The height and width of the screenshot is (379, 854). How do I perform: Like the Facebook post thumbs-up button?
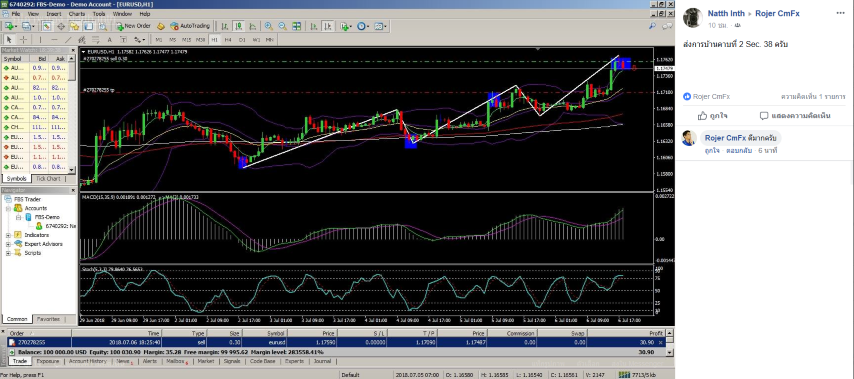[x=713, y=115]
